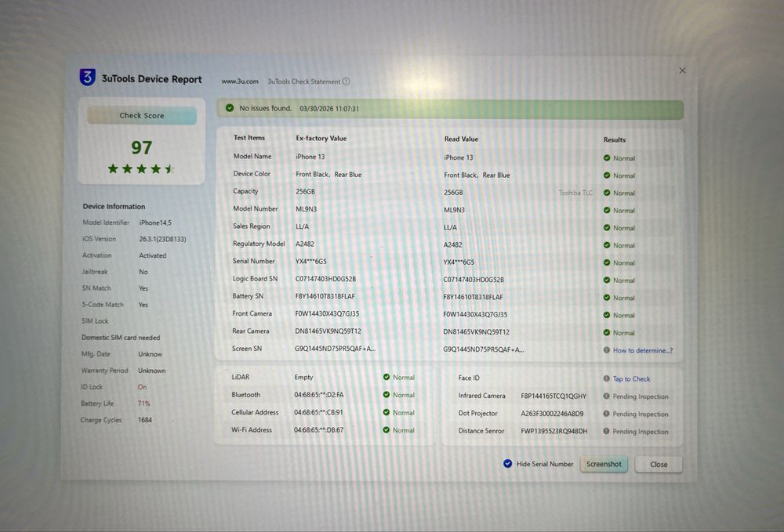Screen dimensions: 784x532
Task: Click the Cellular Address value 04:68:65:**:CB:91
Action: coord(318,412)
